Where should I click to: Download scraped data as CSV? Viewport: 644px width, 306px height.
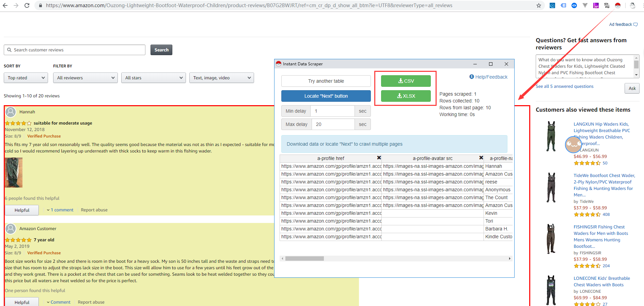(x=406, y=81)
